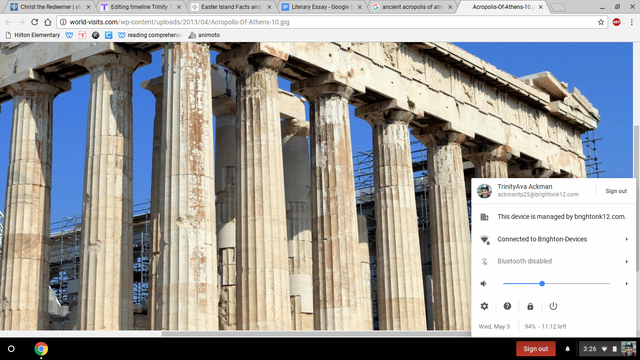Image resolution: width=640 pixels, height=360 pixels.
Task: Sign out link beside TrinityAva Ackman
Action: pos(616,191)
